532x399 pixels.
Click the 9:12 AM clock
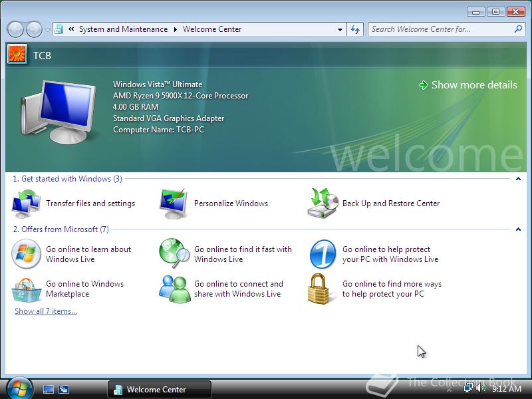[x=507, y=388]
